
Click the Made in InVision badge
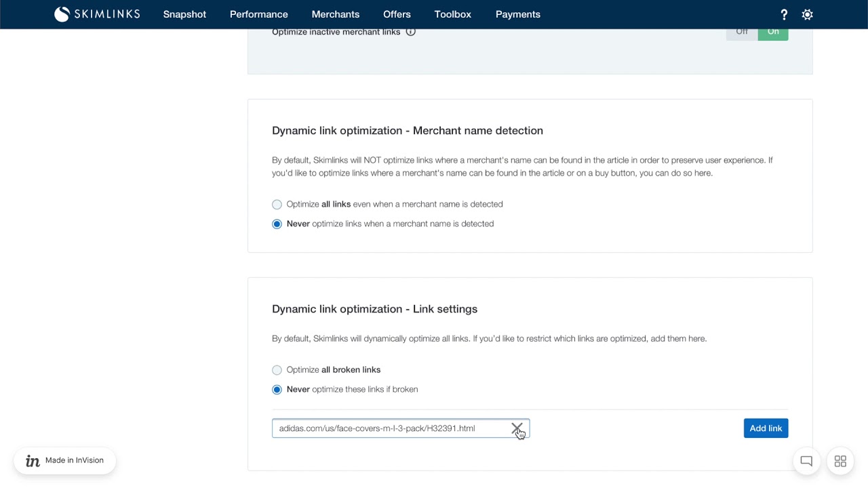click(65, 460)
